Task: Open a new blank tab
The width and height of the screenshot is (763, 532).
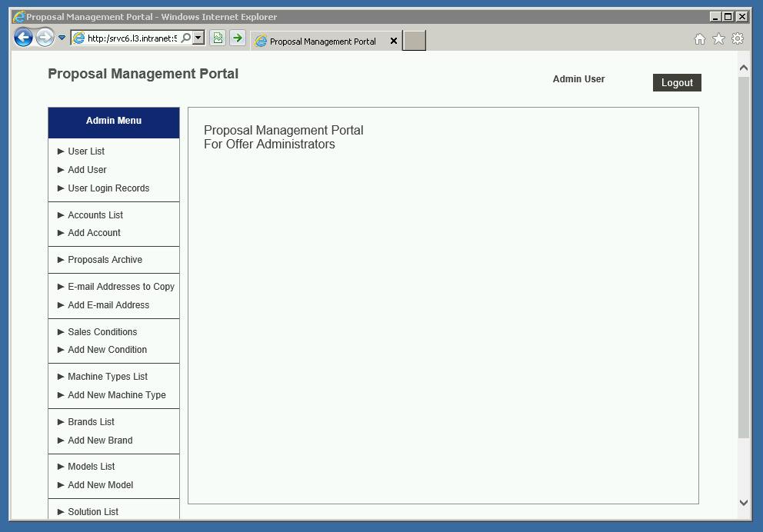Action: pyautogui.click(x=414, y=41)
